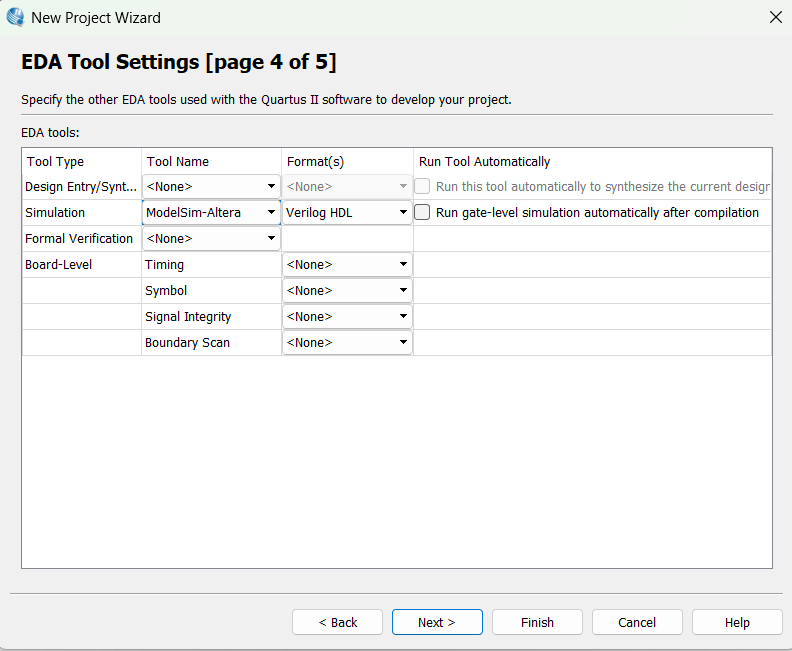Open Help for EDA tool settings
Viewport: 792px width, 651px height.
pyautogui.click(x=737, y=622)
